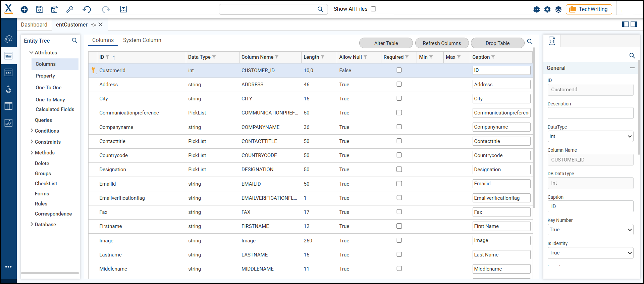Switch to the Dashboard tab
Screen dimensions: 644x284
pyautogui.click(x=34, y=25)
